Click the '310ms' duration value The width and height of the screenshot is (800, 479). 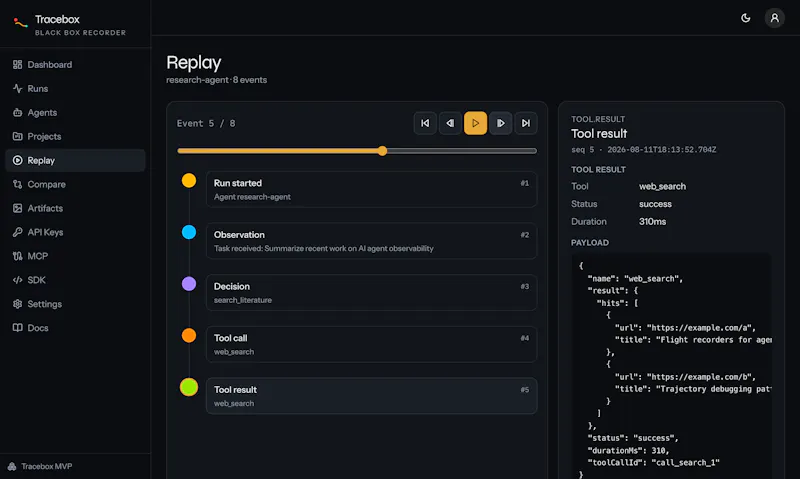point(653,221)
